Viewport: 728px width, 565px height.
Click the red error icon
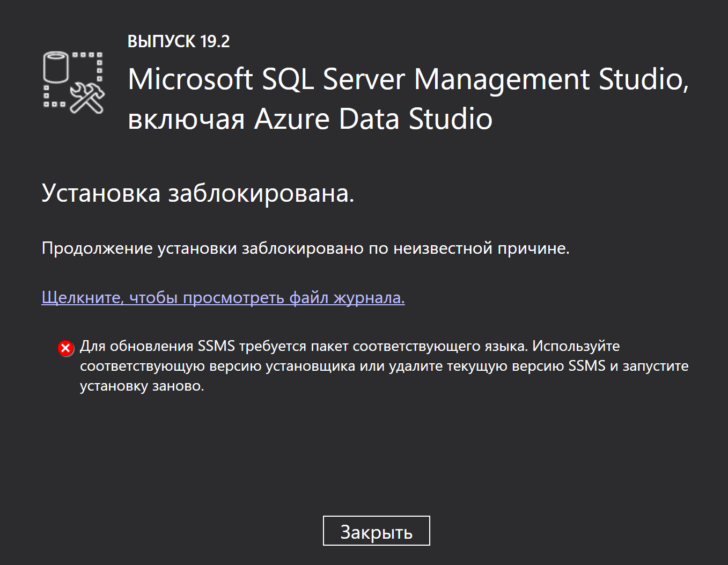65,348
